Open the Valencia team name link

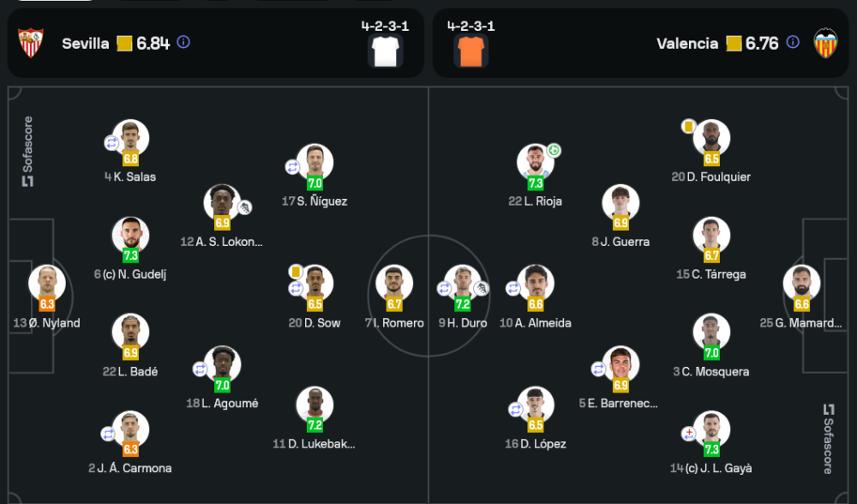click(x=687, y=44)
